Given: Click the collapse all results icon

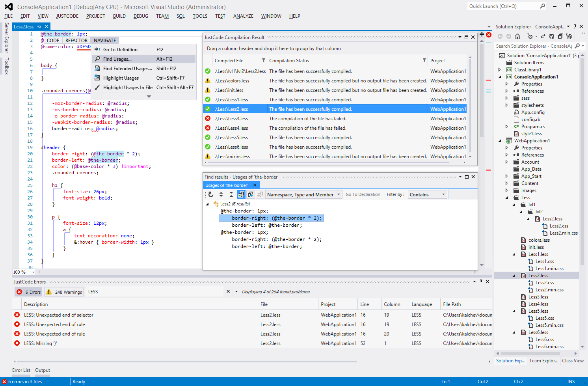Looking at the screenshot, I should point(231,194).
